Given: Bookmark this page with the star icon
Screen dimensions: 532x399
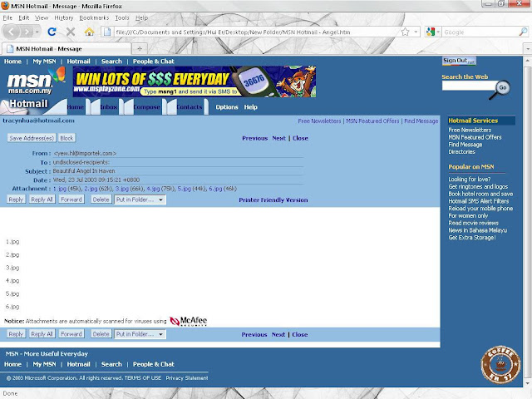Looking at the screenshot, I should click(x=405, y=32).
